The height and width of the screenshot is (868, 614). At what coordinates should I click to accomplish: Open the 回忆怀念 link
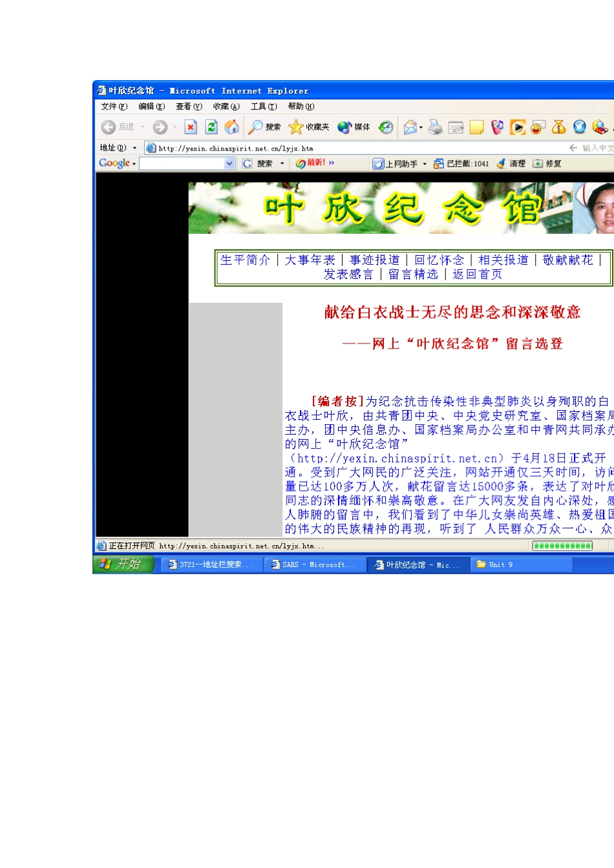pyautogui.click(x=439, y=260)
